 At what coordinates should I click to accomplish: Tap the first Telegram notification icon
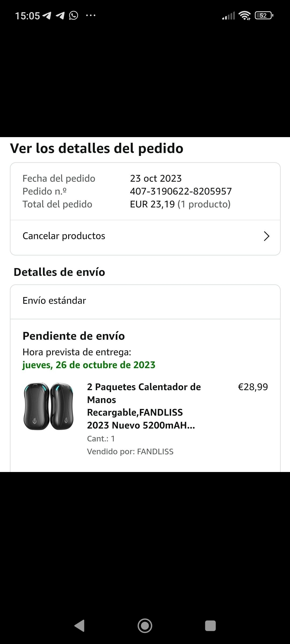pyautogui.click(x=47, y=16)
